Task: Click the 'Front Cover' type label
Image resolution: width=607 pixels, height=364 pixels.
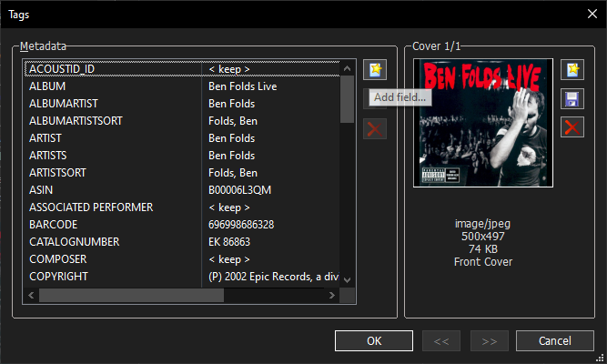Action: pyautogui.click(x=483, y=262)
